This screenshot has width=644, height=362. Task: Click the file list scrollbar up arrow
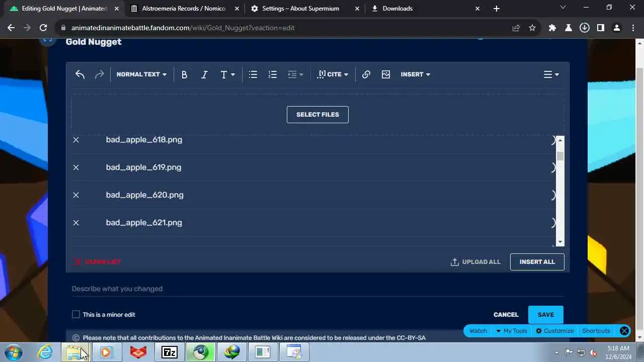point(560,140)
